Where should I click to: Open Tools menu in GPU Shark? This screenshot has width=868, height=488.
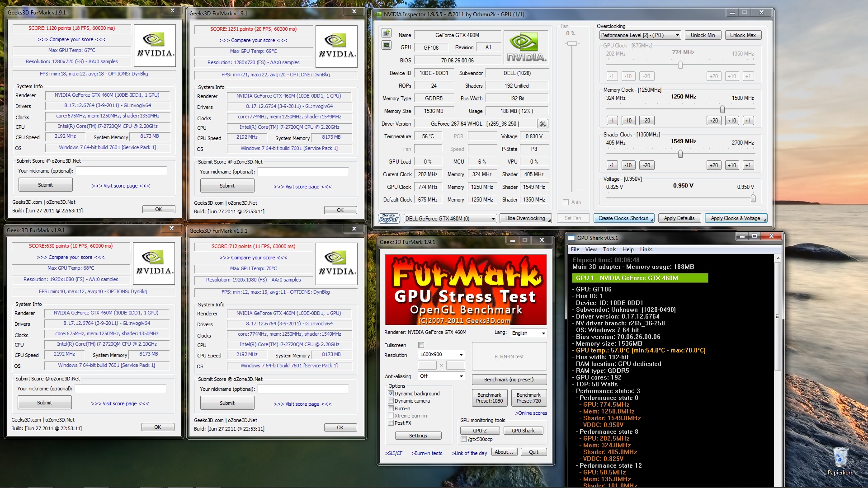pyautogui.click(x=609, y=249)
